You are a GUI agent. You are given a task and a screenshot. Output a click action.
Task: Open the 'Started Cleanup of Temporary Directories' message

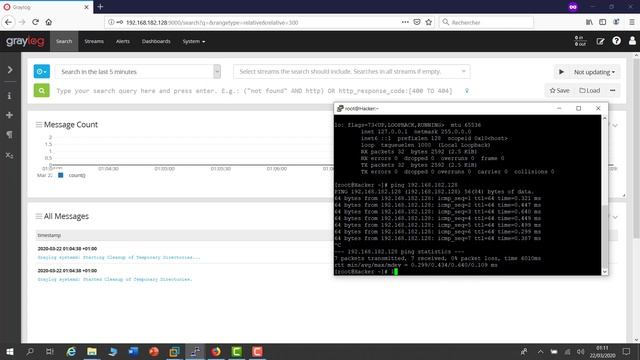tap(115, 280)
